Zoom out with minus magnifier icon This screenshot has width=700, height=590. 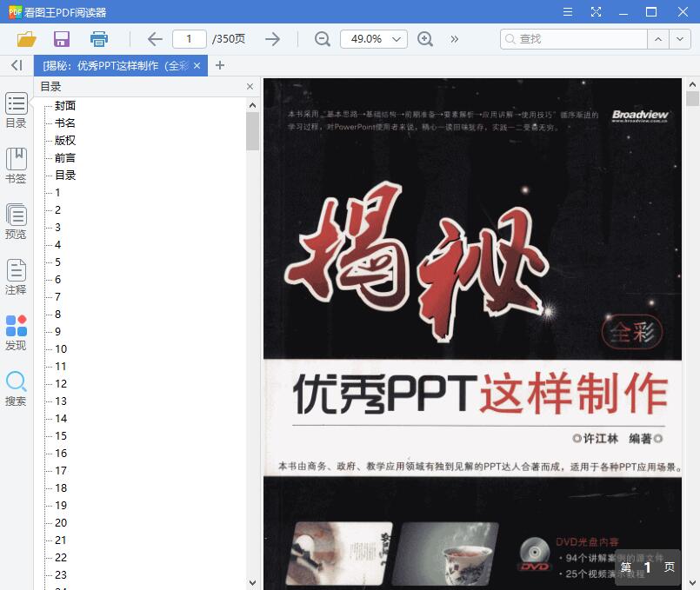322,39
